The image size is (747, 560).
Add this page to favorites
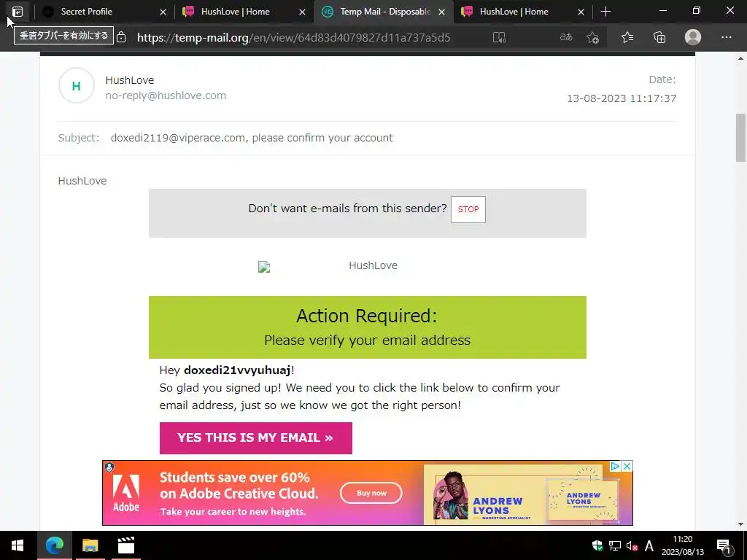[592, 37]
